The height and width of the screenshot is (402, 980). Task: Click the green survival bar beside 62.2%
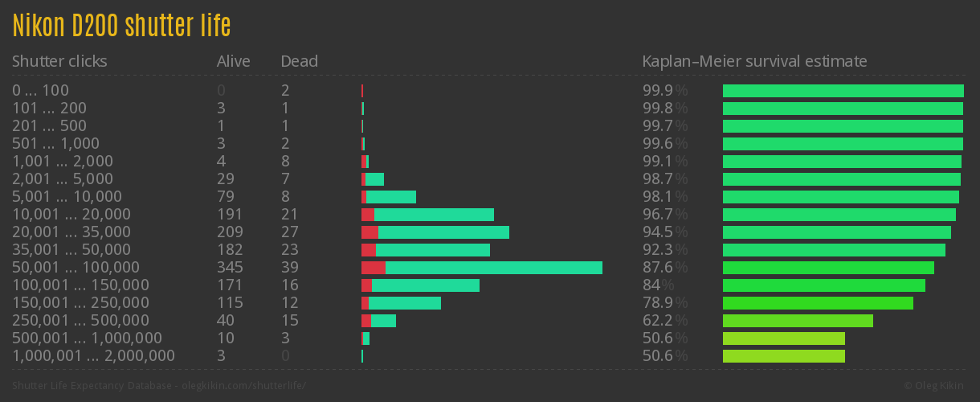[798, 321]
